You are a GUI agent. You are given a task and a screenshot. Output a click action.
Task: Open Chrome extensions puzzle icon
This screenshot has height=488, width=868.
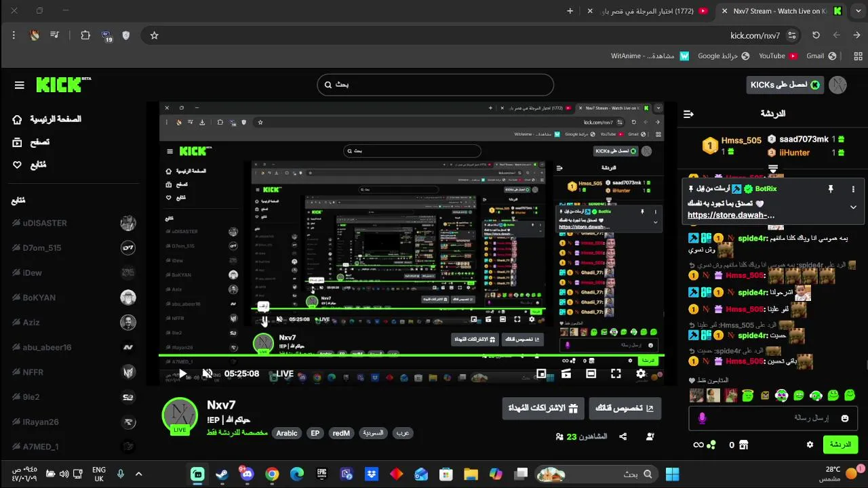(85, 35)
